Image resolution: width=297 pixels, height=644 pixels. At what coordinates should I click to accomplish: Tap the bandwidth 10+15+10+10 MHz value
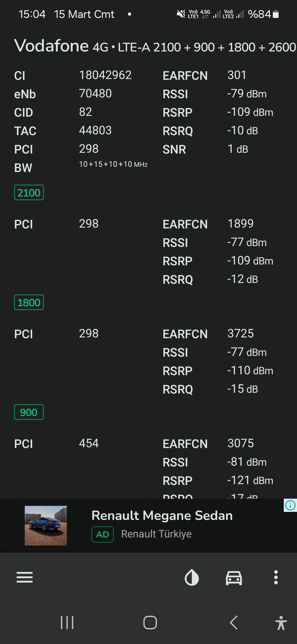pyautogui.click(x=113, y=164)
